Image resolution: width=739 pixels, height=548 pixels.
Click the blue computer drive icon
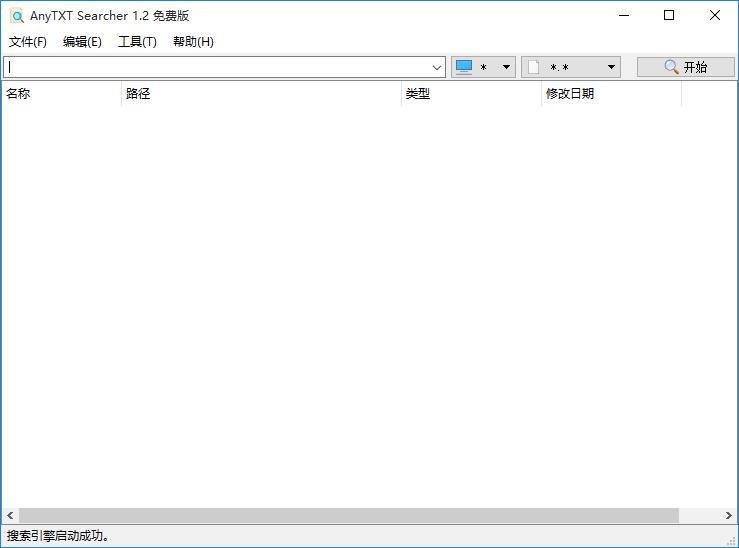click(464, 67)
